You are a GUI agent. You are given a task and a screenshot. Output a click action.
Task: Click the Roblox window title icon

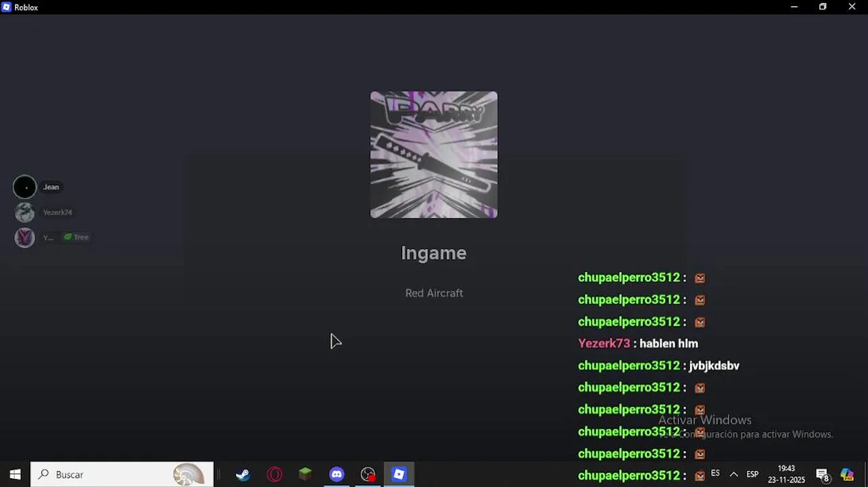(7, 7)
